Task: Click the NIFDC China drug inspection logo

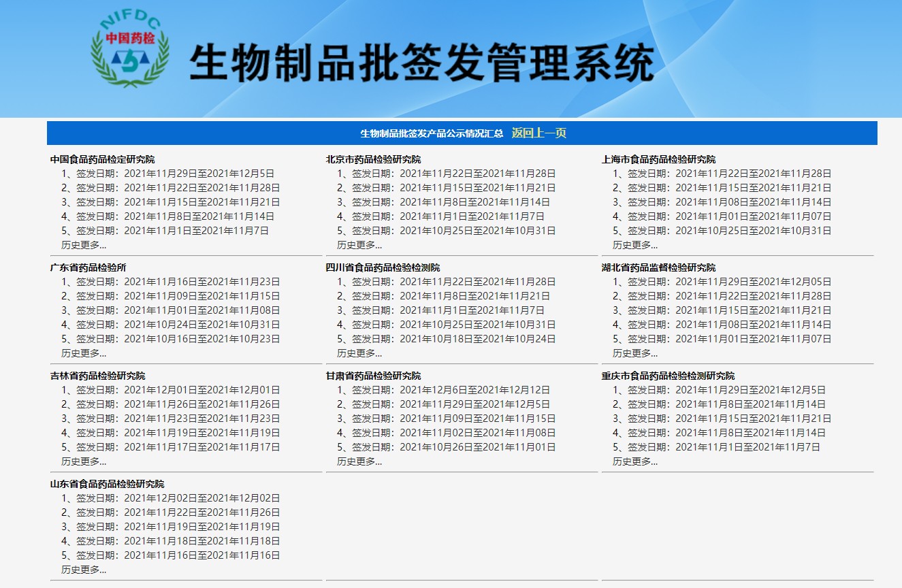Action: coord(130,49)
